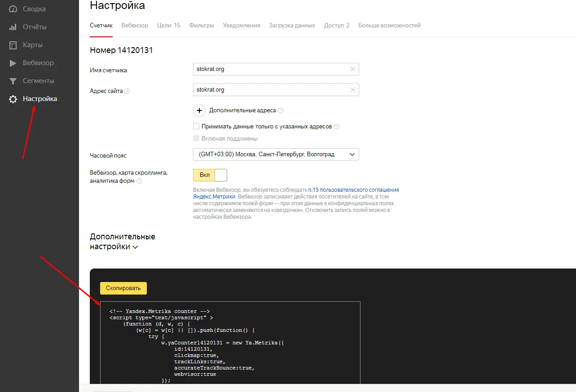Select the Настройка gear icon
576x392 pixels.
[x=13, y=99]
